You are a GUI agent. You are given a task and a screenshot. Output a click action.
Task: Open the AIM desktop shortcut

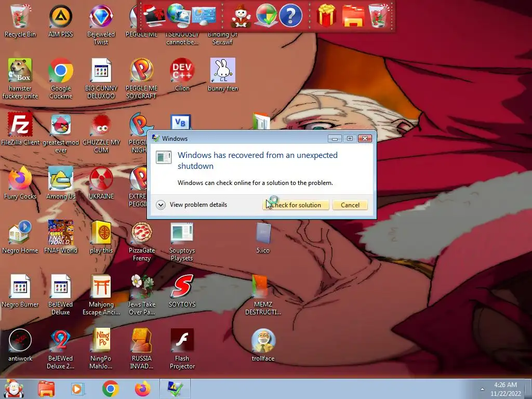[61, 21]
